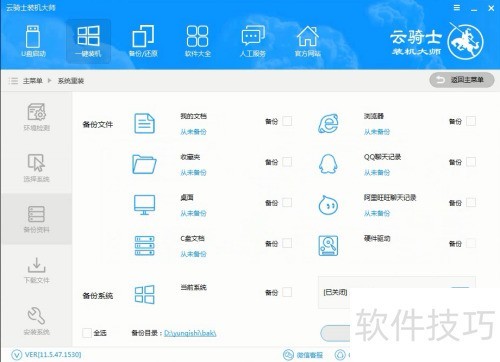This screenshot has height=362, width=500.
Task: Enable backup checkbox for 我的文档
Action: 287,121
